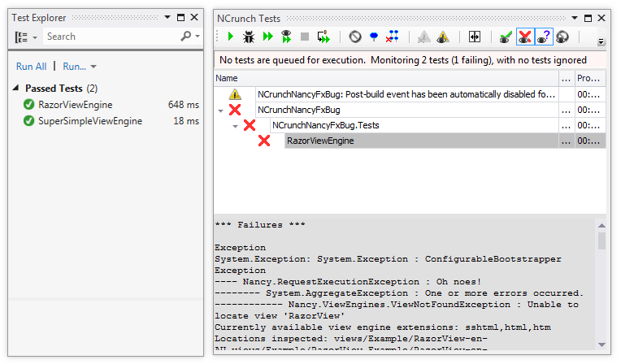Click the Name column header
Image resolution: width=621 pixels, height=364 pixels.
(386, 79)
